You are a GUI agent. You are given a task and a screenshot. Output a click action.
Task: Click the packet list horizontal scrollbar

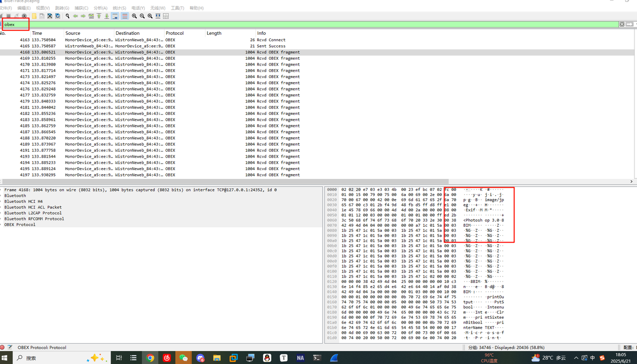(224, 182)
